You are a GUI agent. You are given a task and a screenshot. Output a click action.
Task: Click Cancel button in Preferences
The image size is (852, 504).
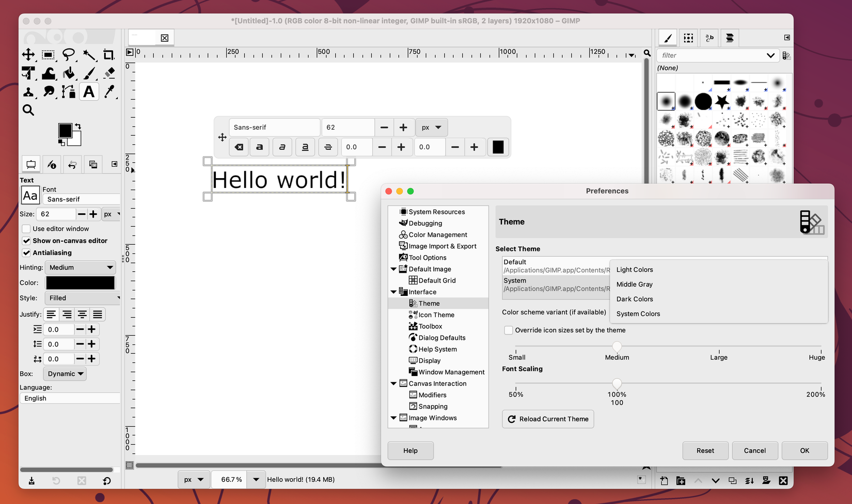click(755, 451)
